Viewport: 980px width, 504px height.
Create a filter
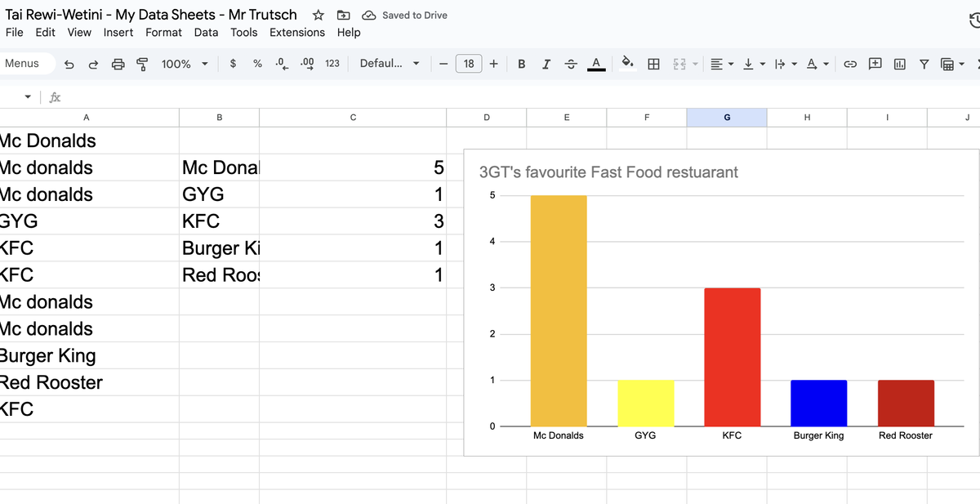[x=924, y=64]
